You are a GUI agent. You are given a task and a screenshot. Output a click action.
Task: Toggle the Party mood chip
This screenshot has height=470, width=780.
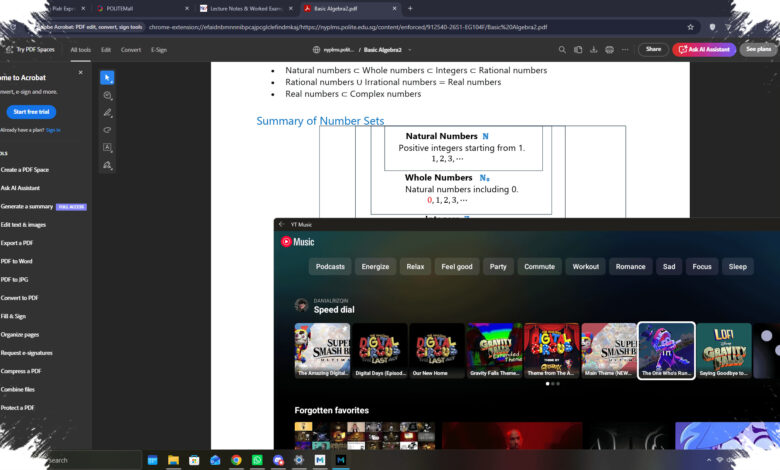tap(498, 267)
